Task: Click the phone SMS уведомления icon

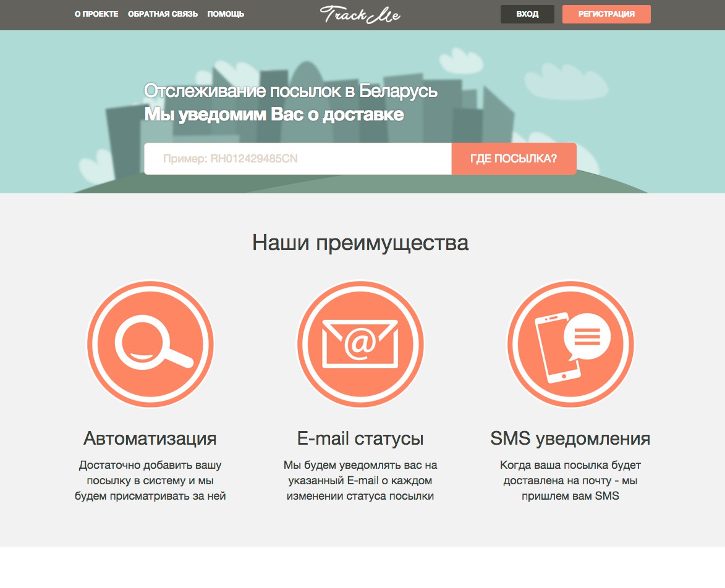Action: coord(570,344)
